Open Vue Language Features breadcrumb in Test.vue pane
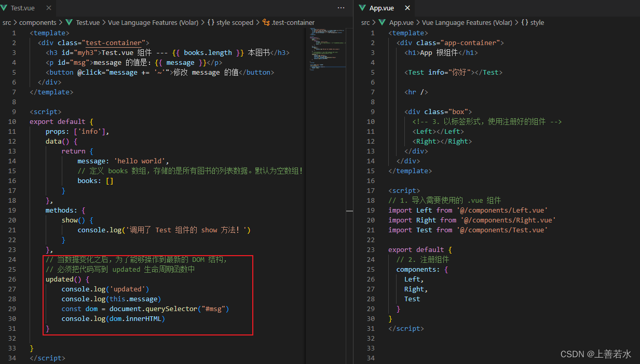This screenshot has width=640, height=364. (x=153, y=23)
